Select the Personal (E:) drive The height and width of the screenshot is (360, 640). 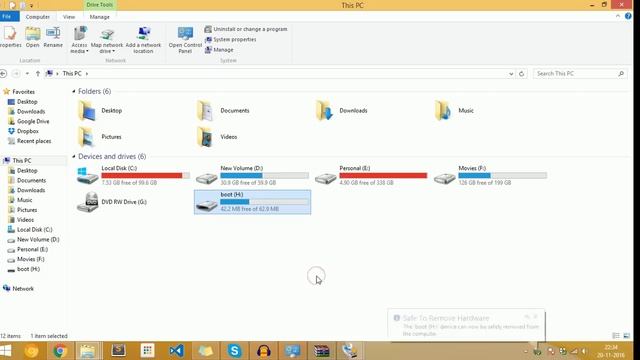[x=371, y=176]
